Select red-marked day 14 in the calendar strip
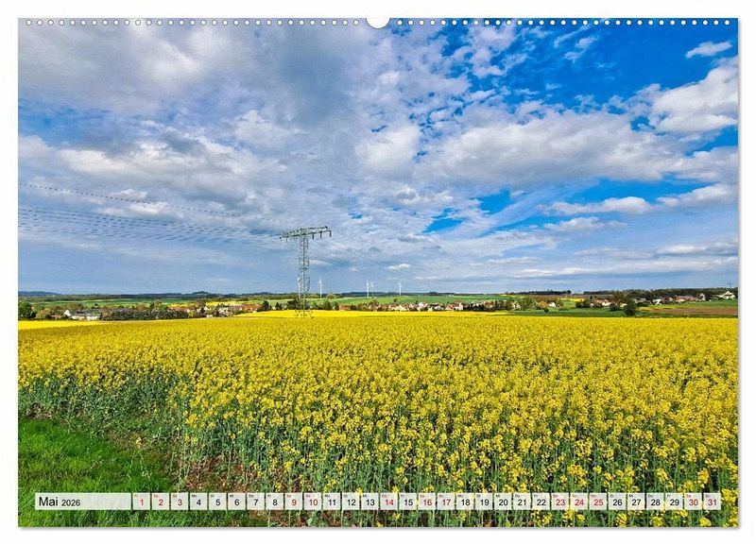This screenshot has width=756, height=545. click(x=389, y=502)
